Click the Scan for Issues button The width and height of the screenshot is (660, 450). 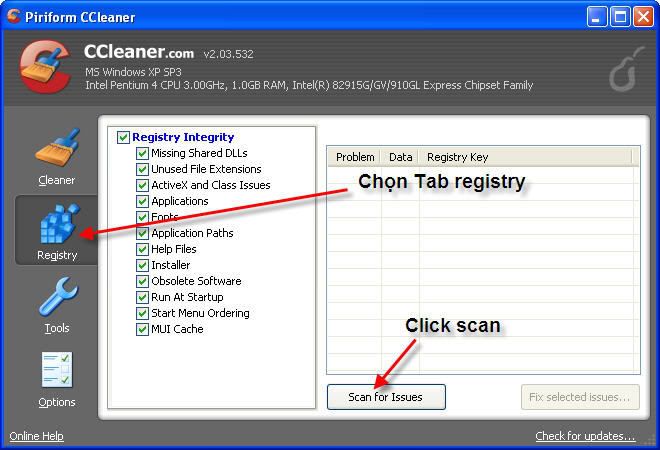(386, 397)
